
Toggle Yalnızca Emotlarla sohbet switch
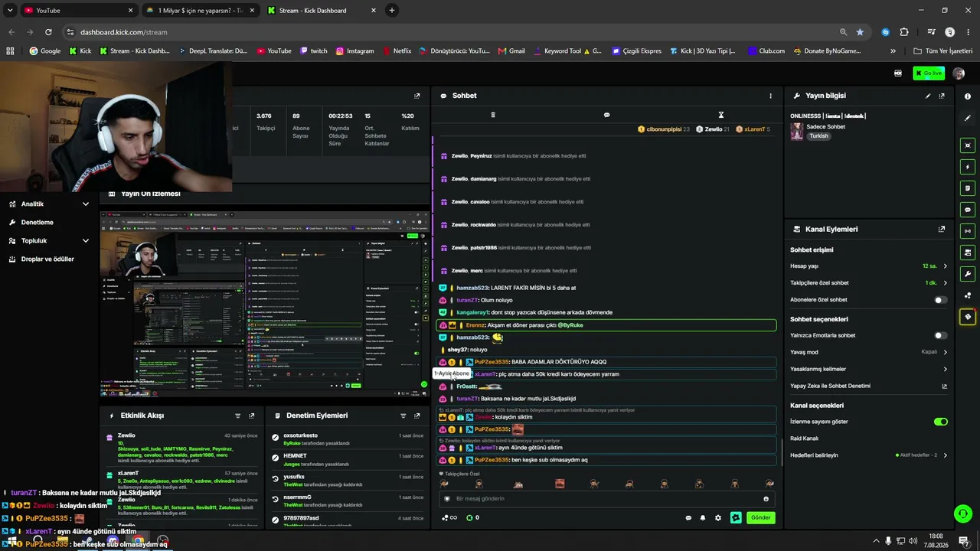coord(941,335)
